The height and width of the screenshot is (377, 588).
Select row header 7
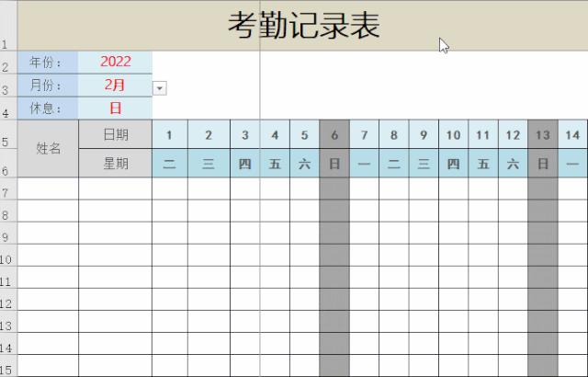click(x=8, y=188)
